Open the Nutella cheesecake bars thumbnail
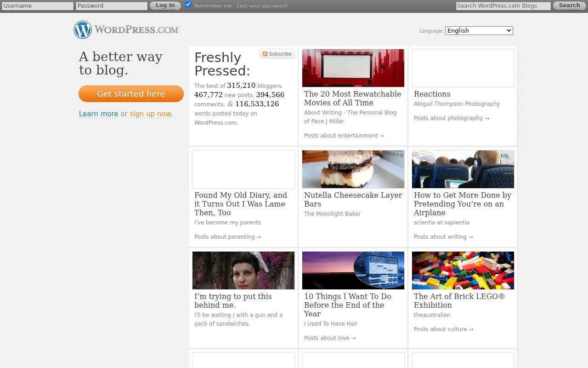Screen dimensions: 588x368 353,169
